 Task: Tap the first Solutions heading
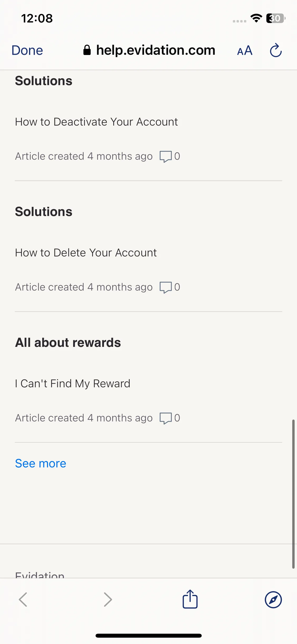[44, 81]
